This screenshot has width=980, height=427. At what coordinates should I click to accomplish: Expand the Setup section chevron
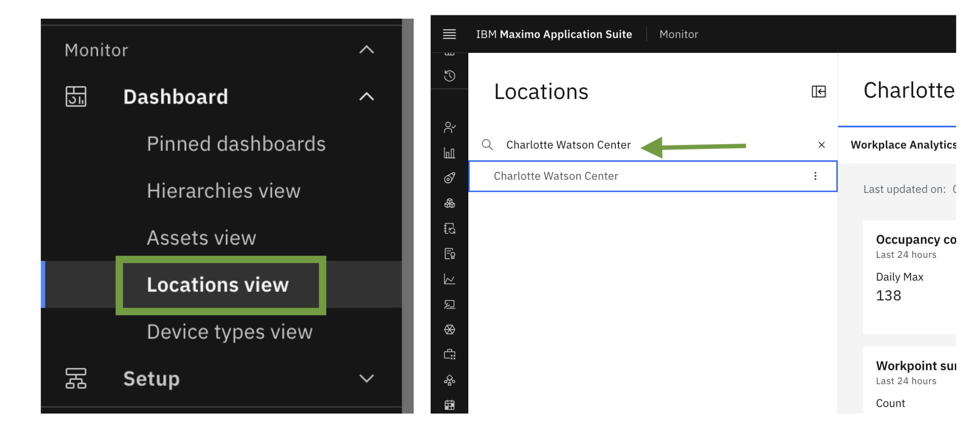366,378
